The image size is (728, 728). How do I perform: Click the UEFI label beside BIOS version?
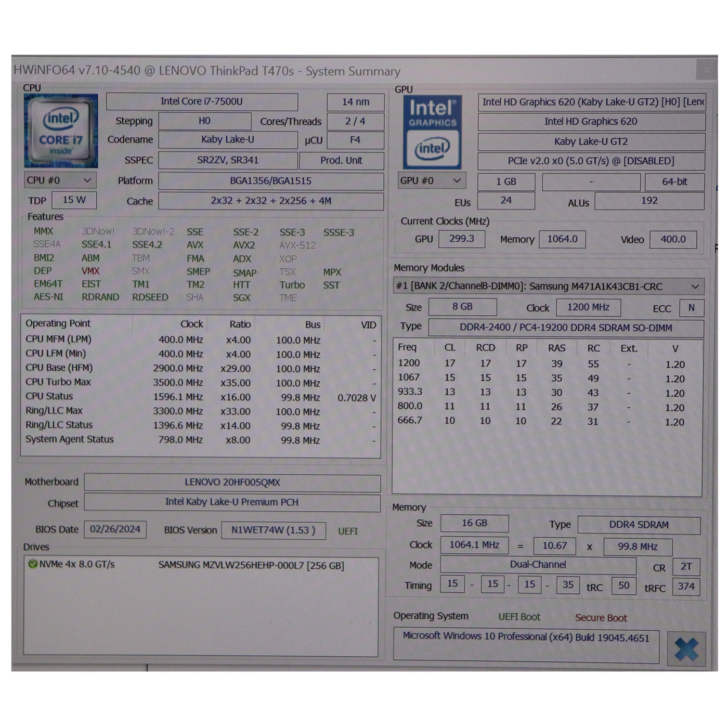click(348, 531)
